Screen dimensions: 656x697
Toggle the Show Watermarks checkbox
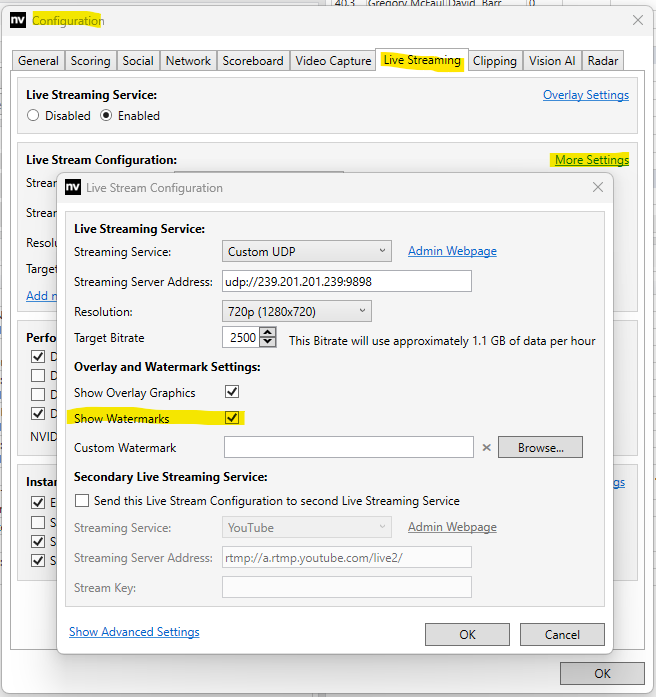point(232,418)
